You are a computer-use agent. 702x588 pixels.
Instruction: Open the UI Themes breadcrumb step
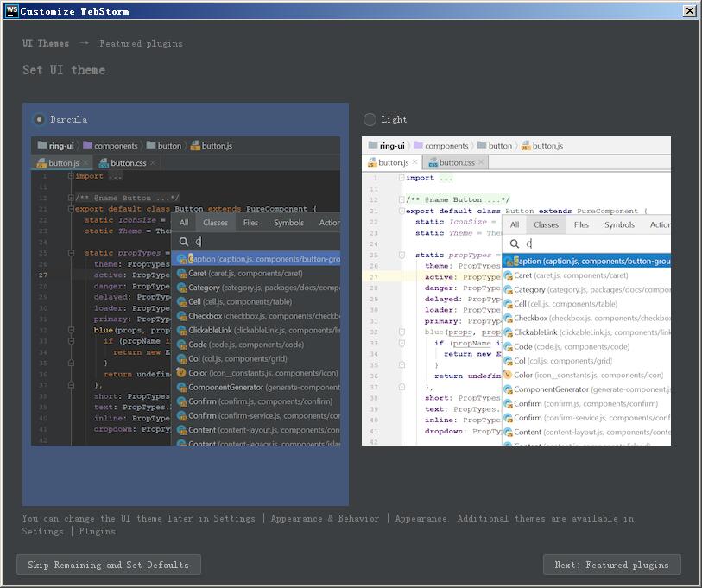46,43
